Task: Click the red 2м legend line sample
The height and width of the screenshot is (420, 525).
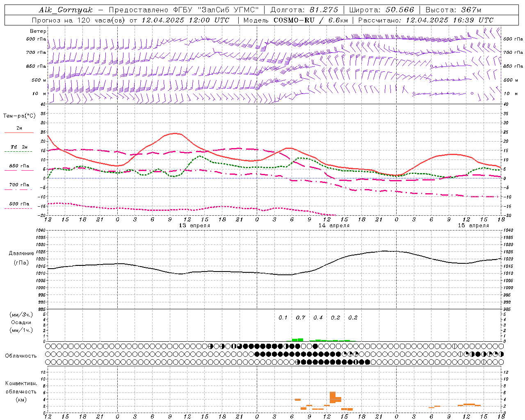Action: 19,132
